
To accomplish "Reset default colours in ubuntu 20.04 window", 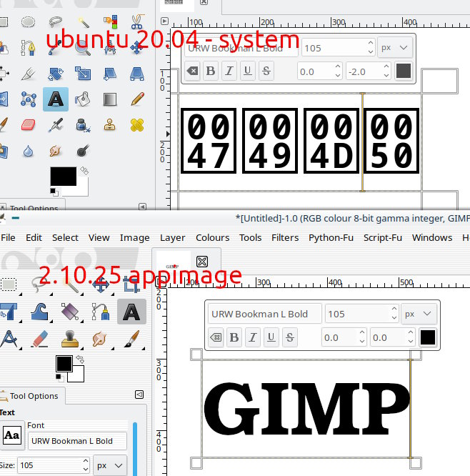I will click(54, 192).
